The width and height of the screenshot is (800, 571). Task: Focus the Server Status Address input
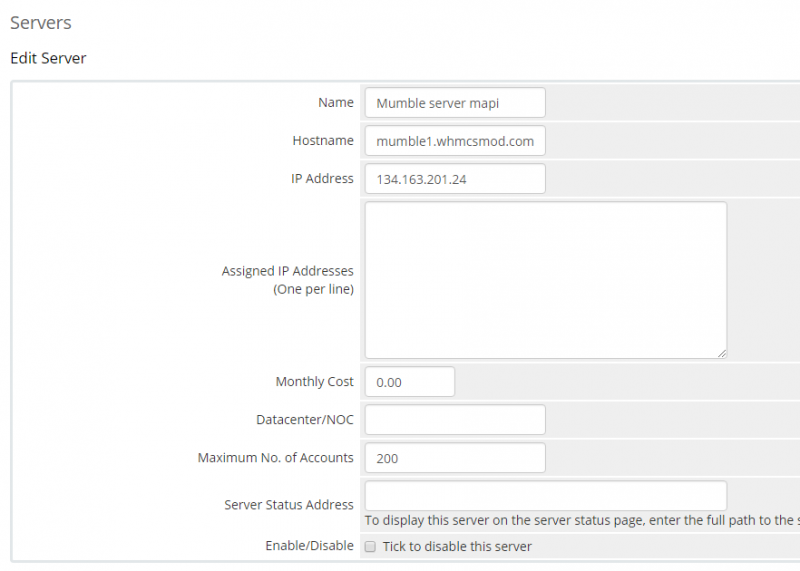point(545,495)
